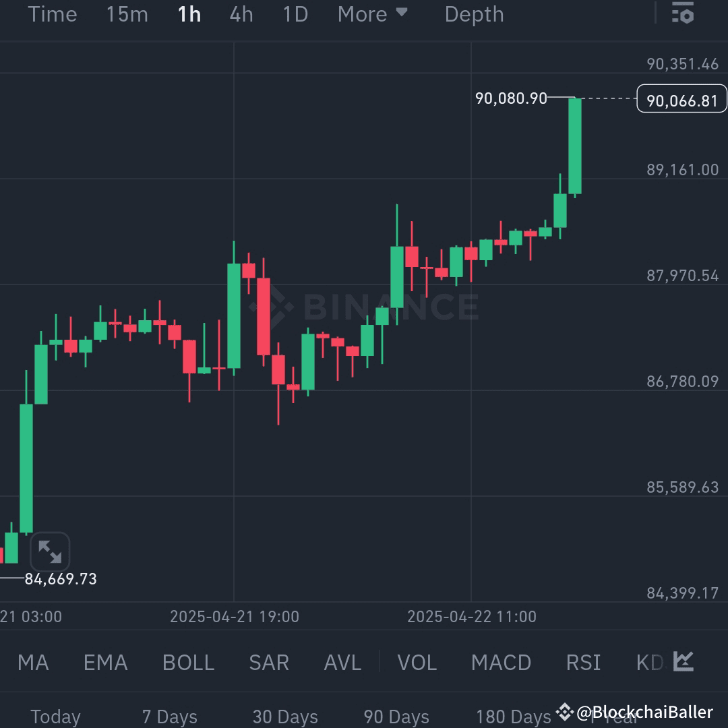Image resolution: width=728 pixels, height=728 pixels.
Task: Select the Today range button
Action: (x=55, y=717)
